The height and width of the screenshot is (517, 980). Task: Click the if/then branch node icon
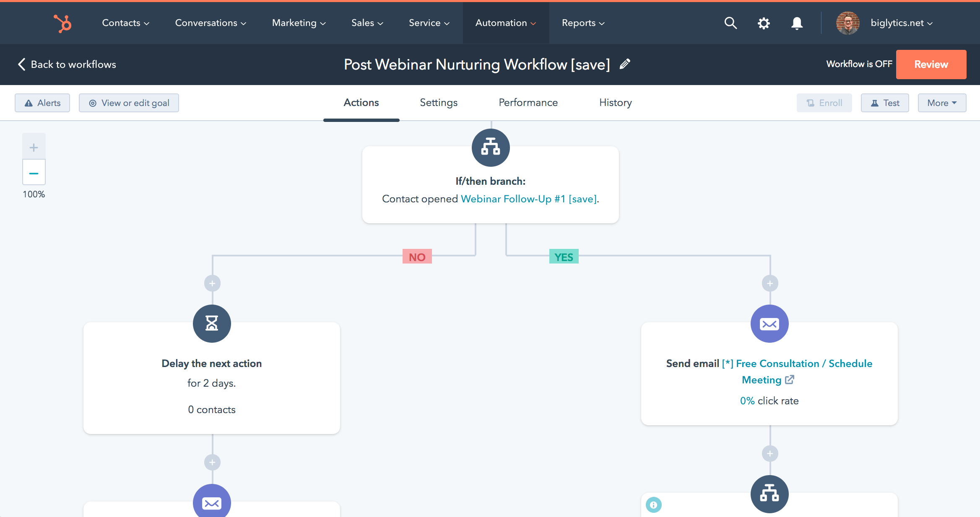491,148
